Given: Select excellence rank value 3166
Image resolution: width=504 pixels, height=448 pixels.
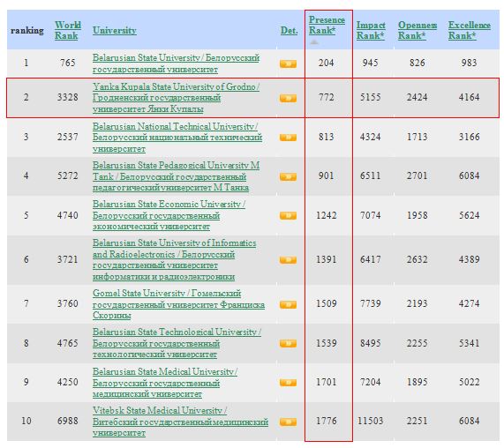Looking at the screenshot, I should [469, 137].
